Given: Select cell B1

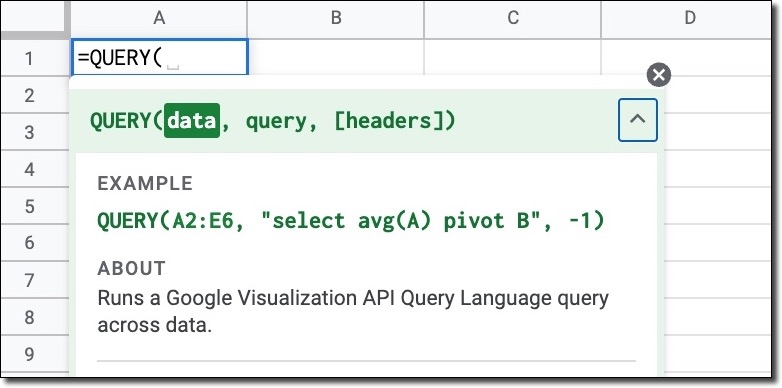Looking at the screenshot, I should click(336, 58).
